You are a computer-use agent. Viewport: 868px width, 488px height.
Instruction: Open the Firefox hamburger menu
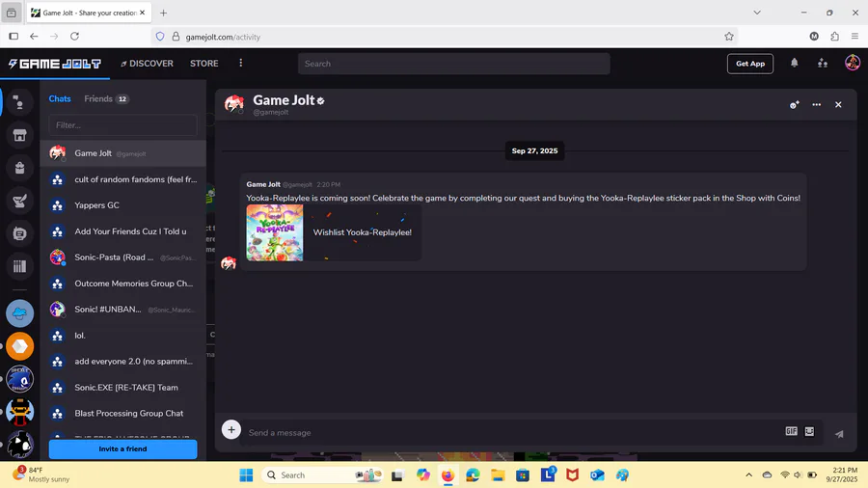click(x=854, y=37)
